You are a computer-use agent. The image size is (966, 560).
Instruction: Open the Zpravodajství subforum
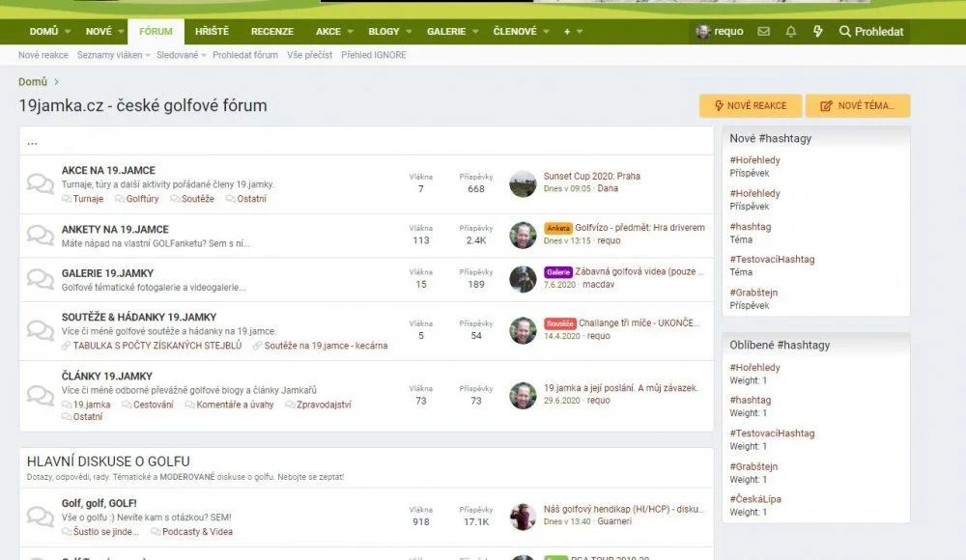(324, 405)
